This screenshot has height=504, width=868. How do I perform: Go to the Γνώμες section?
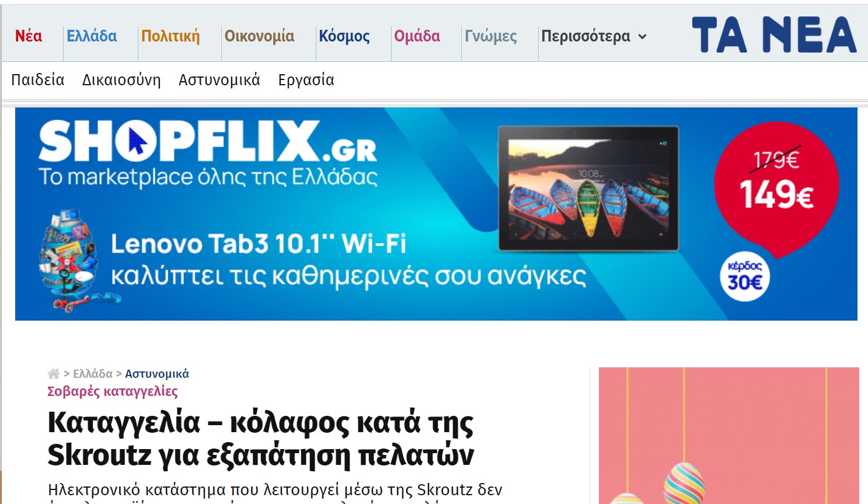[491, 36]
